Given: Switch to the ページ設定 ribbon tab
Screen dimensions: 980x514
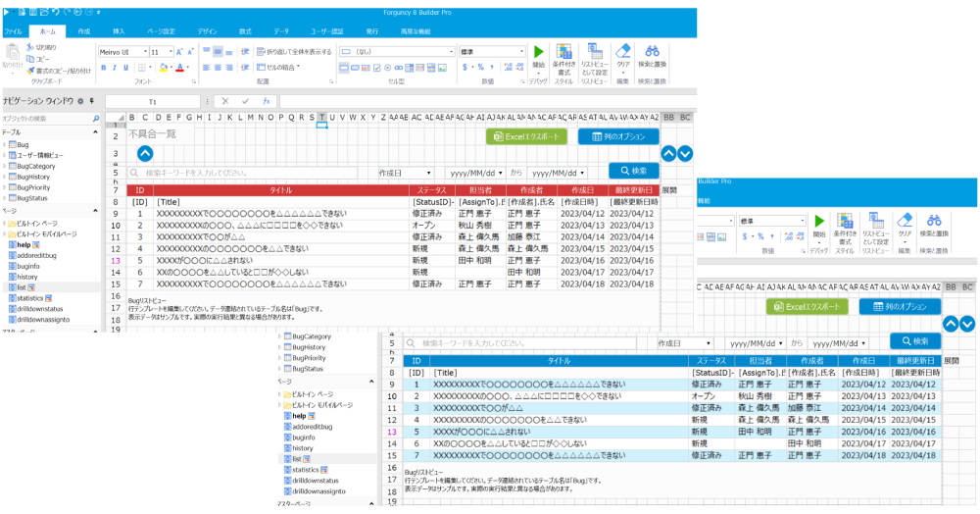Looking at the screenshot, I should click(161, 31).
